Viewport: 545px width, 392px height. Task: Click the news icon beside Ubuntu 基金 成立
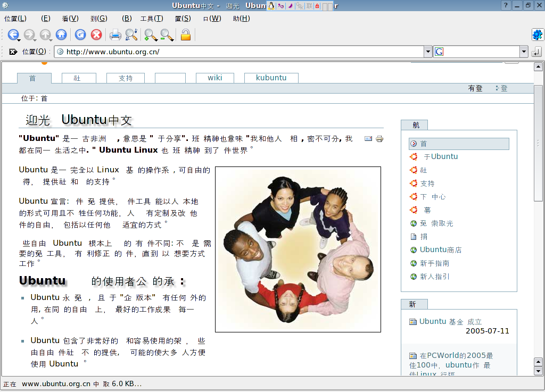413,322
